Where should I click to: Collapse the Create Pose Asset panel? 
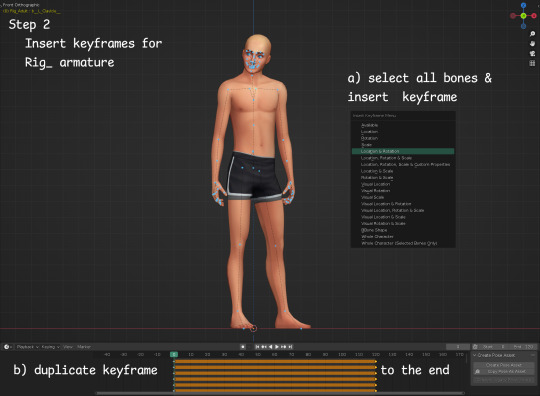[475, 355]
